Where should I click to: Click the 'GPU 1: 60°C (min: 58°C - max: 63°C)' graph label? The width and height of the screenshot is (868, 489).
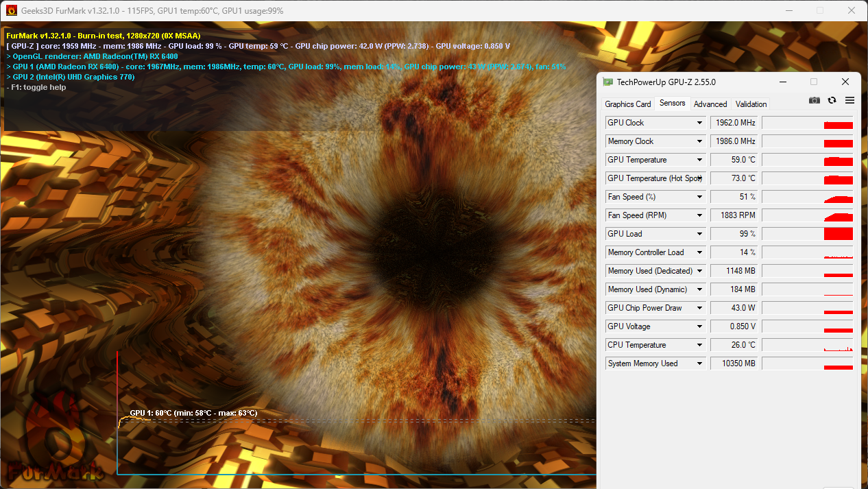(x=193, y=413)
